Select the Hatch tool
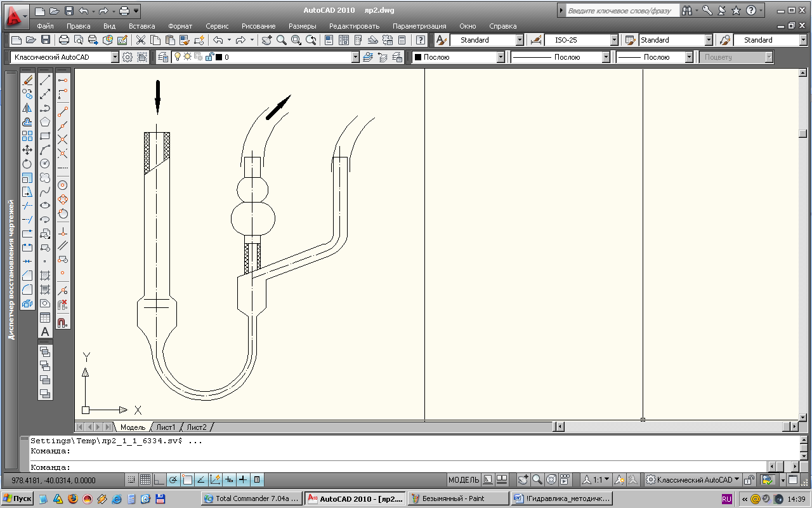Viewport: 812px width, 508px height. [x=45, y=276]
